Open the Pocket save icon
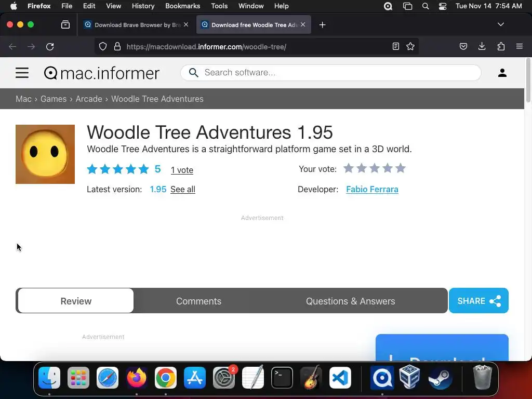 coord(463,46)
